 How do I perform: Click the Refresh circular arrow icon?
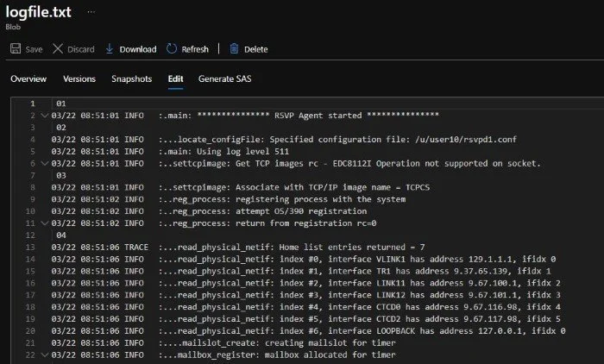coord(172,49)
